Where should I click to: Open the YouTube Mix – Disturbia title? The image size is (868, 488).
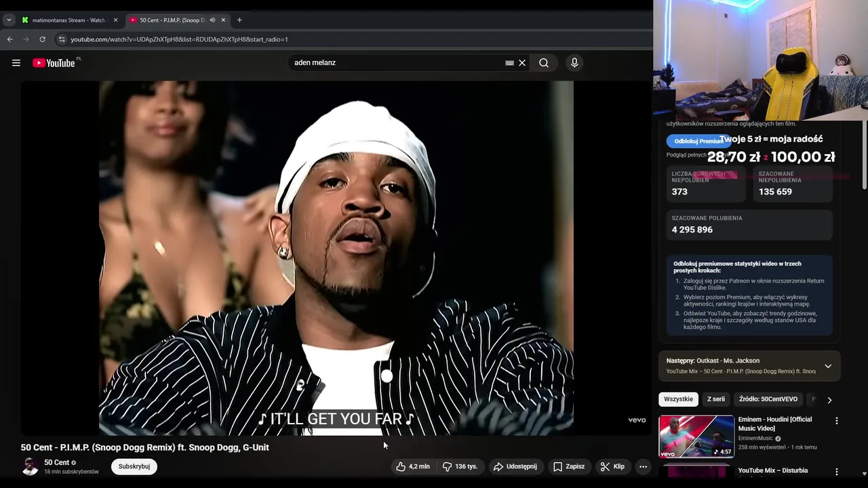773,470
